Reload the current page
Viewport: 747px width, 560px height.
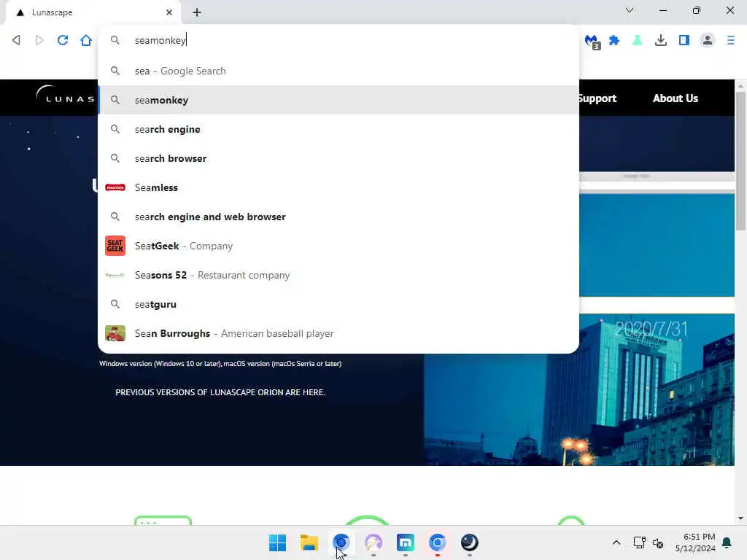(63, 40)
